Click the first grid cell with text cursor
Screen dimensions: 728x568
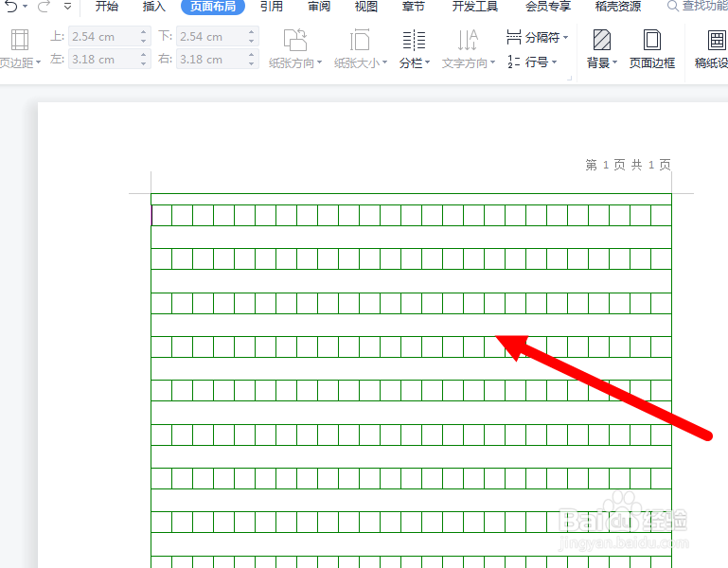(161, 216)
